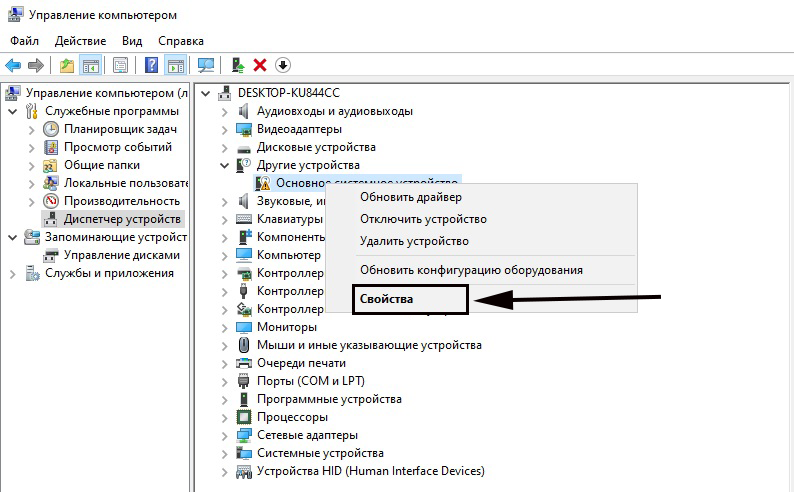Toggle the Show/Hide action pane icon
794x492 pixels.
[x=176, y=65]
